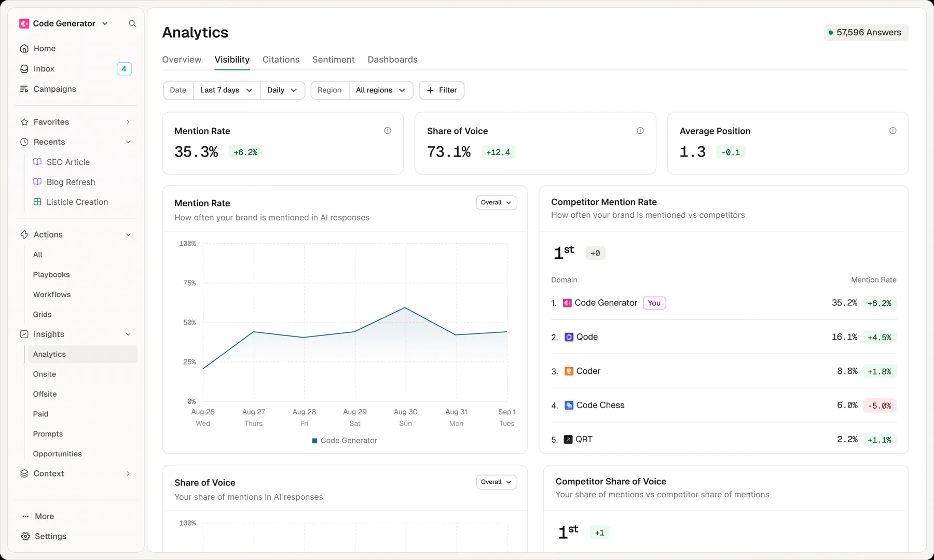Open the All regions dropdown
Viewport: 934px width, 560px height.
380,90
